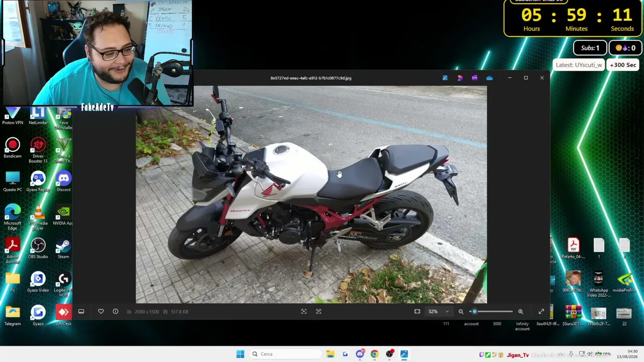Select the Steam desktop icon

(x=63, y=249)
